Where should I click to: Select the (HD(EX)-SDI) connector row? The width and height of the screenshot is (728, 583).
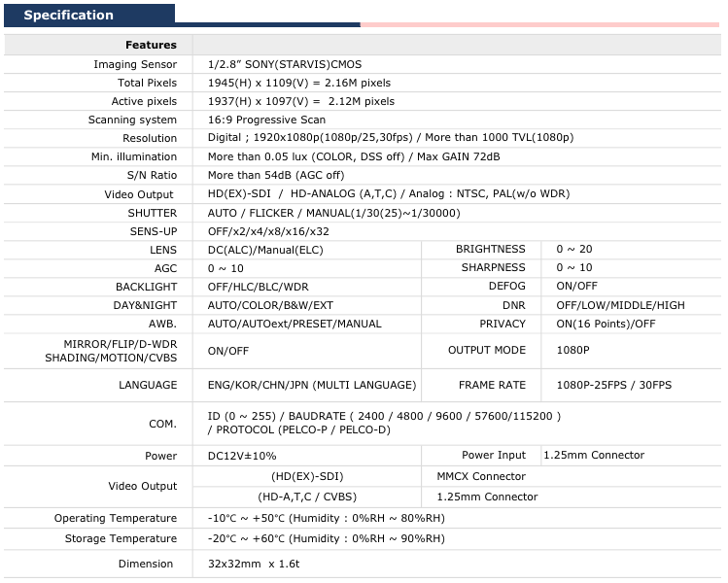click(x=307, y=477)
